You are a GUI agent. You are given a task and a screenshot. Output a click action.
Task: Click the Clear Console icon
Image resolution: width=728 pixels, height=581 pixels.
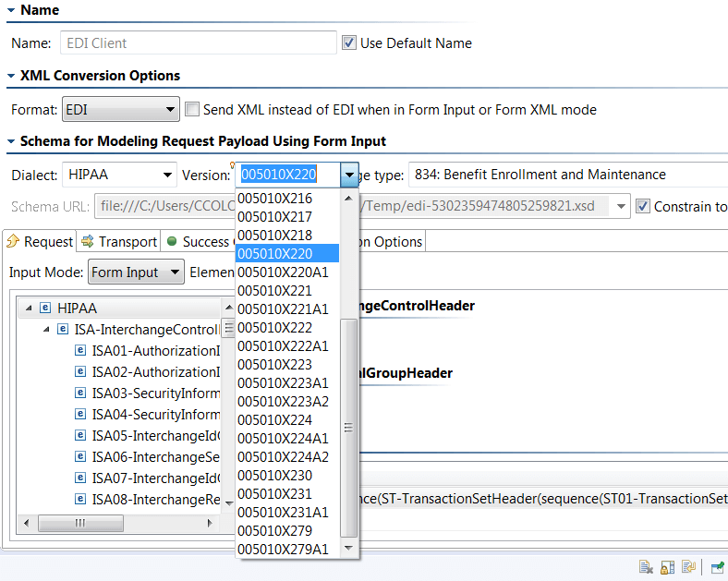pos(646,567)
